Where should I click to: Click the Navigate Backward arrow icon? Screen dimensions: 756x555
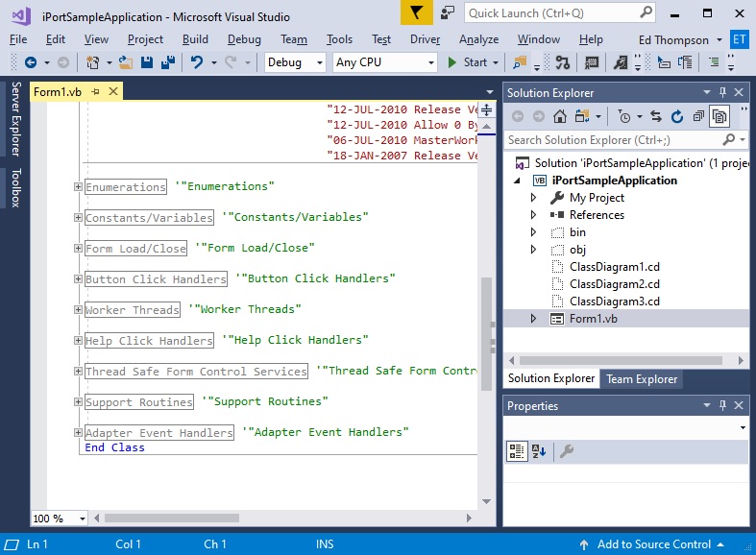(x=31, y=62)
